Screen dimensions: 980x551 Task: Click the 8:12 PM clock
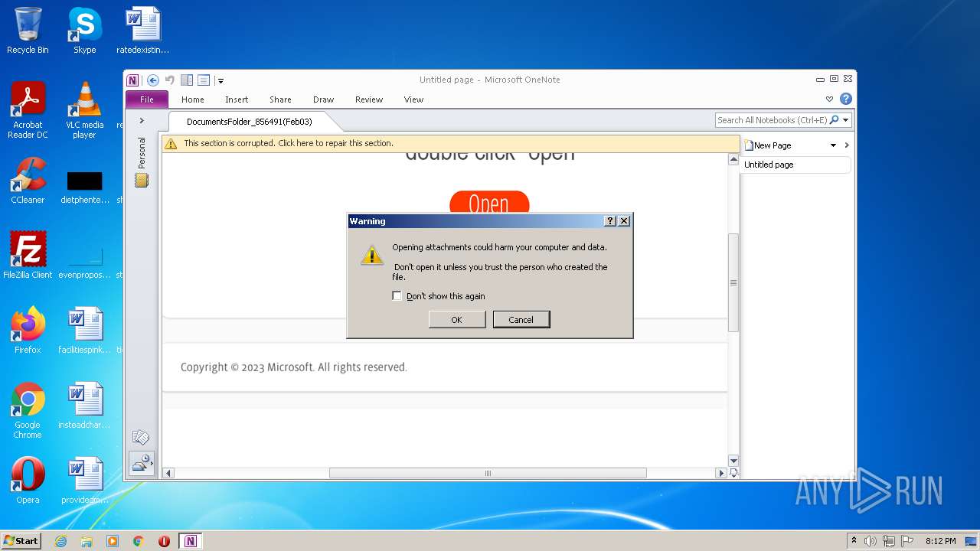941,541
